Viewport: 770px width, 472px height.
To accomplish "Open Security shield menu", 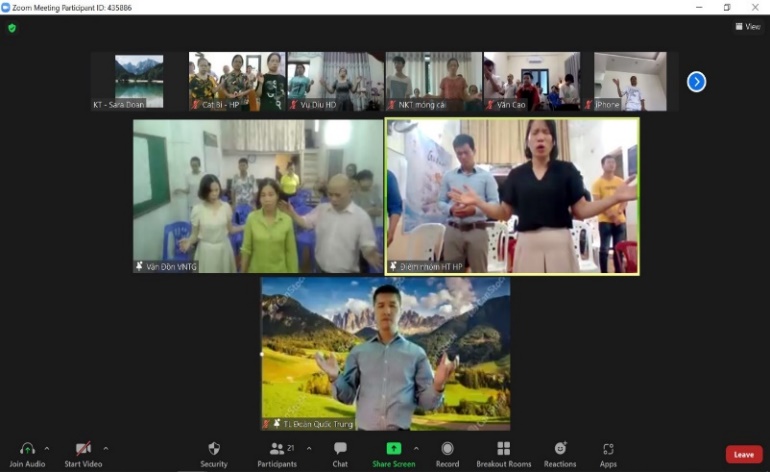I will pos(214,454).
